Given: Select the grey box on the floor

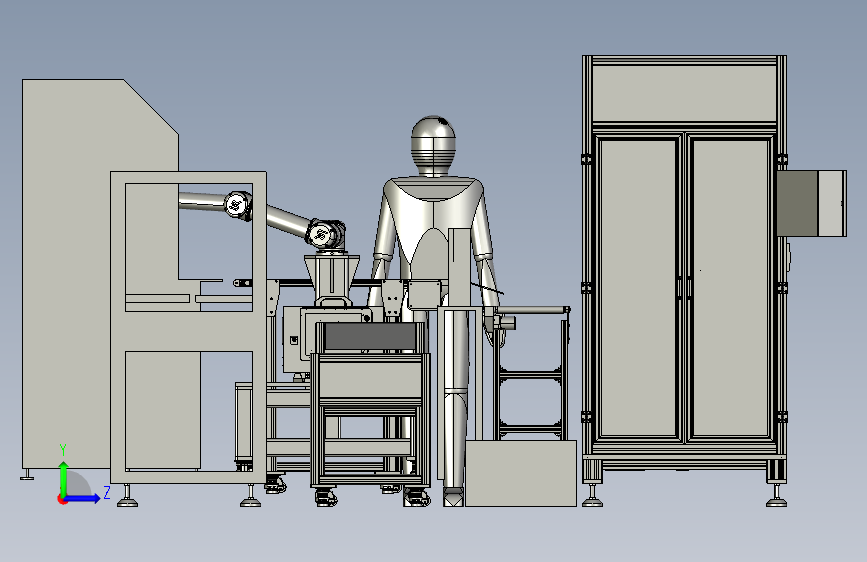Looking at the screenshot, I should point(520,473).
